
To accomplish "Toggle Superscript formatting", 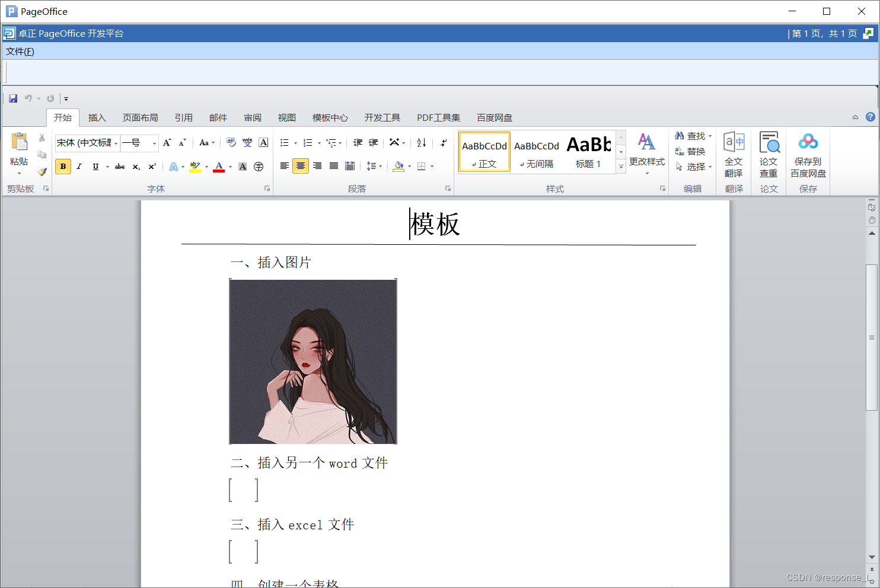I will [152, 167].
